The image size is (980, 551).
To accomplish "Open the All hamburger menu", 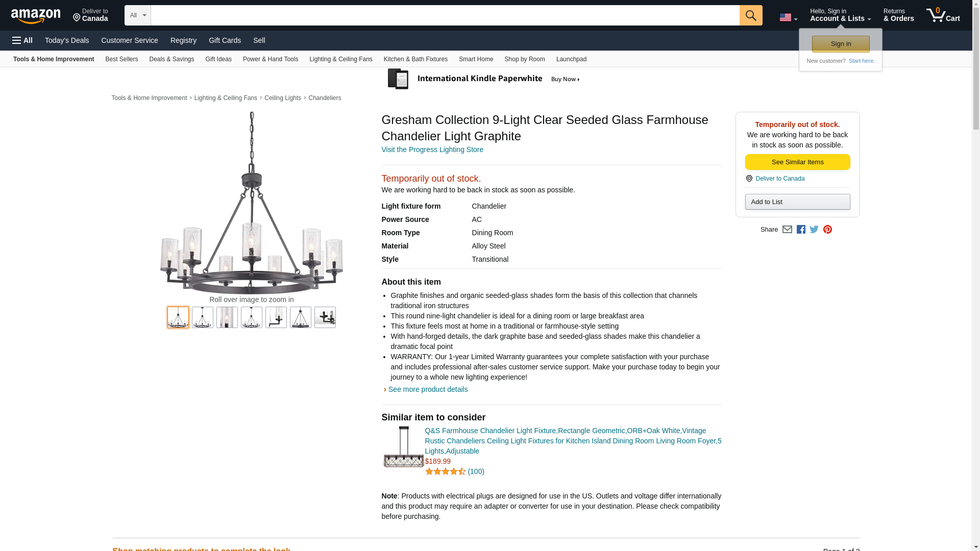I will (22, 40).
